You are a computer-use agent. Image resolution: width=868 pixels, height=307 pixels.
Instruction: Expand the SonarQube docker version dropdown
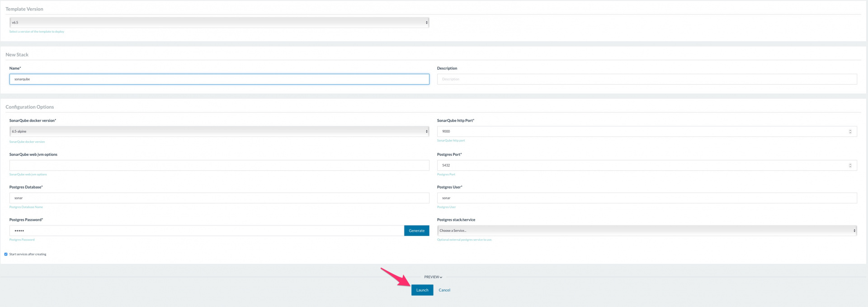click(x=219, y=131)
